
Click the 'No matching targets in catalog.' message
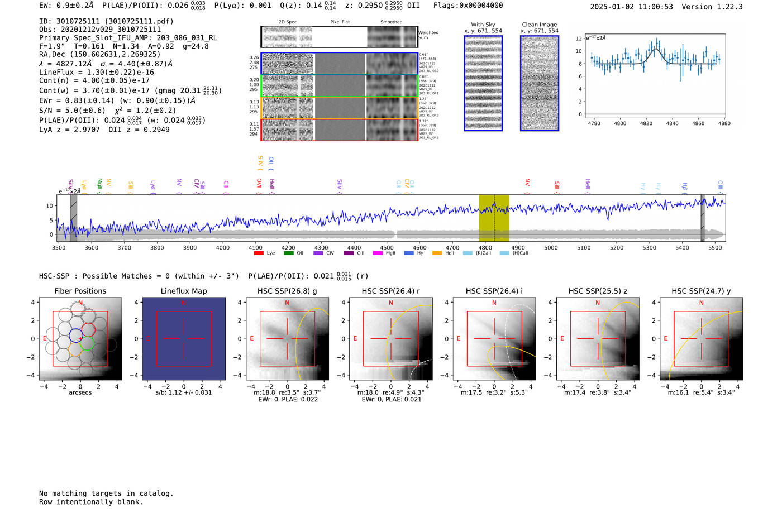[x=106, y=493]
